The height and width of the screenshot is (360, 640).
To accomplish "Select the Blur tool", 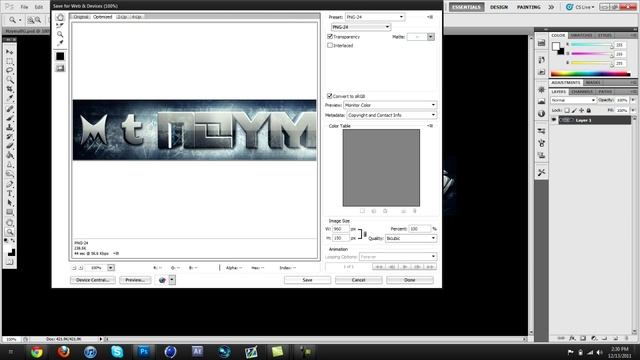I will pos(10,165).
